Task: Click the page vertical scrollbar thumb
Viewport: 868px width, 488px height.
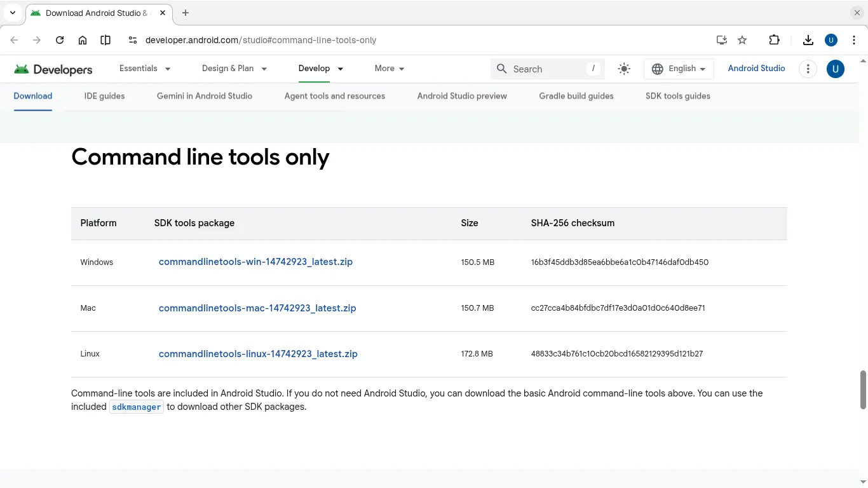Action: 863,390
